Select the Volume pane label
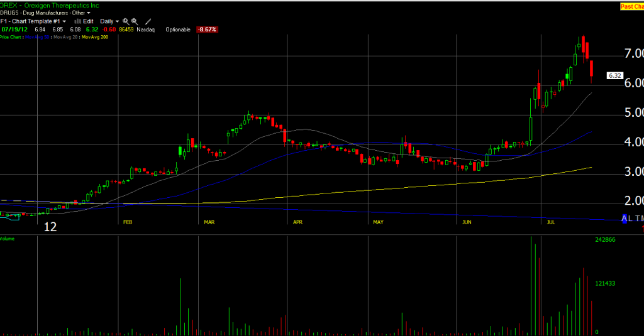644x336 pixels. coord(8,239)
